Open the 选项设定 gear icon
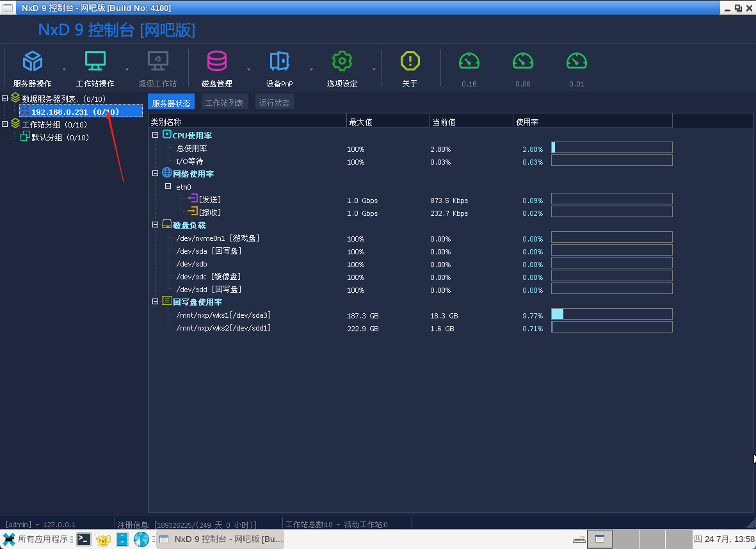Image resolution: width=756 pixels, height=549 pixels. pyautogui.click(x=342, y=61)
